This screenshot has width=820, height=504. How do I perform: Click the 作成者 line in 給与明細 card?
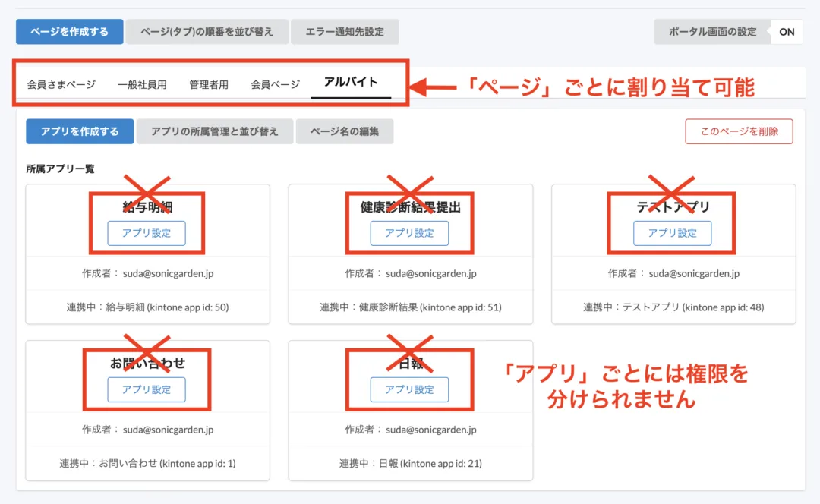(x=147, y=273)
